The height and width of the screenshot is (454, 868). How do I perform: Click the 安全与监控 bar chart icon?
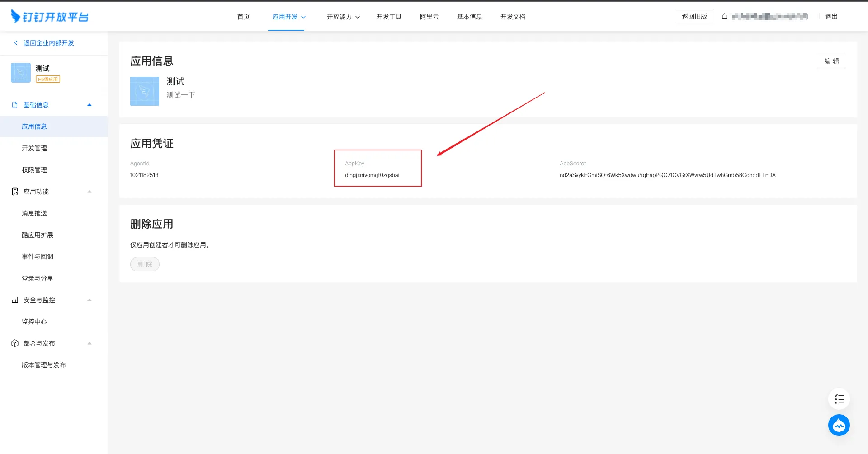15,300
